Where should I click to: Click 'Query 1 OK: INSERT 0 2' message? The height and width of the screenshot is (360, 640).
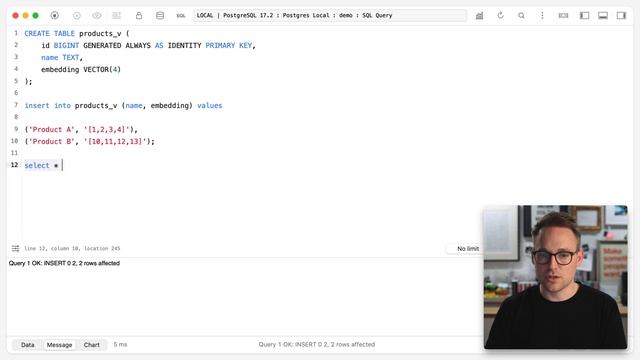pos(64,263)
